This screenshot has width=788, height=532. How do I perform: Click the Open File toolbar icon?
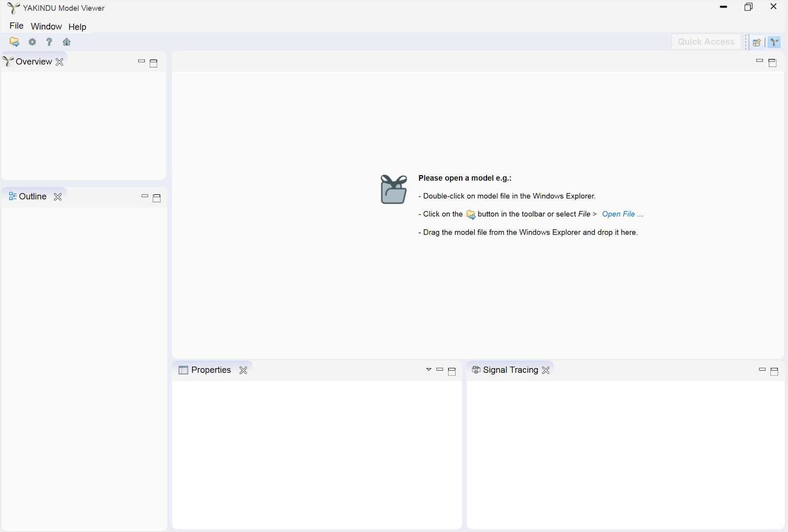point(14,42)
